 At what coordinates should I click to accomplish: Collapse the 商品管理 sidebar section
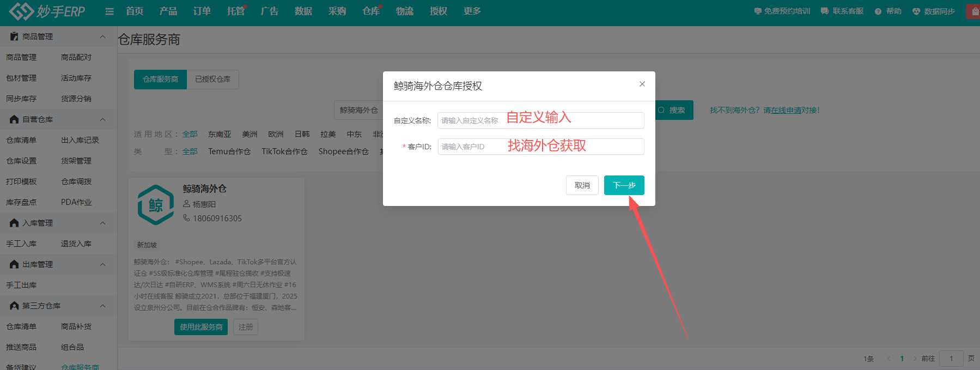(102, 37)
